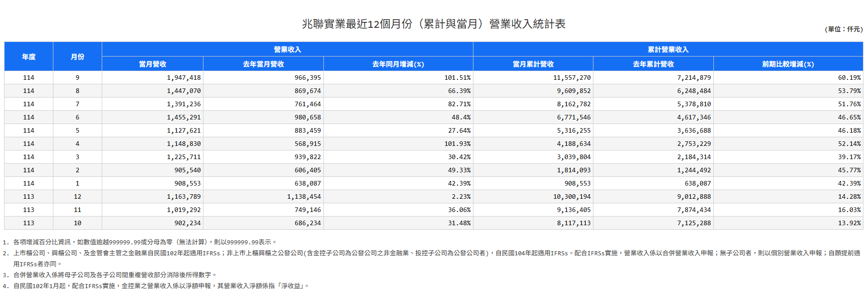Click the 2.23% year-over-year cell
868x305 pixels.
point(461,196)
